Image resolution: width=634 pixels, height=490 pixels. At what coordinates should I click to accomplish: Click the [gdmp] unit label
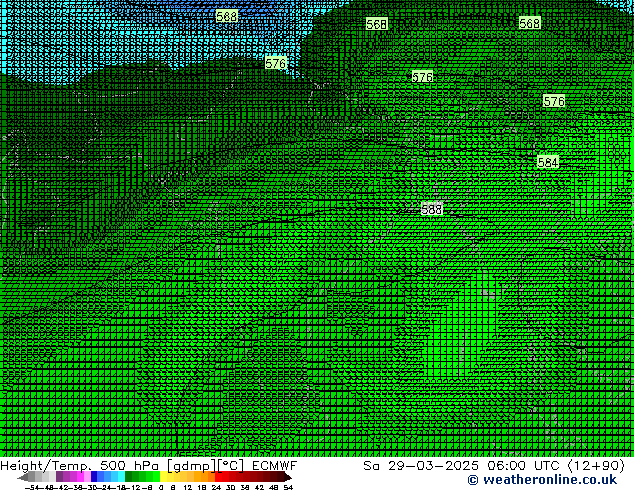[192, 466]
